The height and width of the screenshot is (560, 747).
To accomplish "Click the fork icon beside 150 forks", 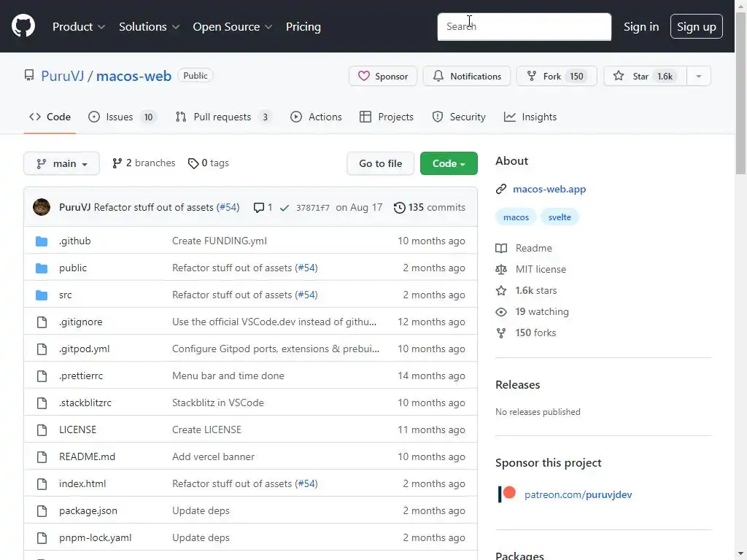I will (x=501, y=332).
